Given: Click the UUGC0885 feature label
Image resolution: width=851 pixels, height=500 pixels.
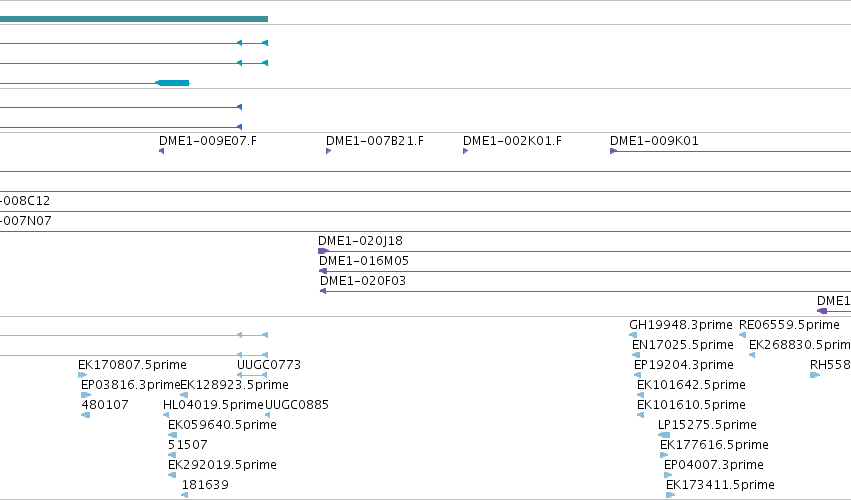Looking at the screenshot, I should coord(296,405).
